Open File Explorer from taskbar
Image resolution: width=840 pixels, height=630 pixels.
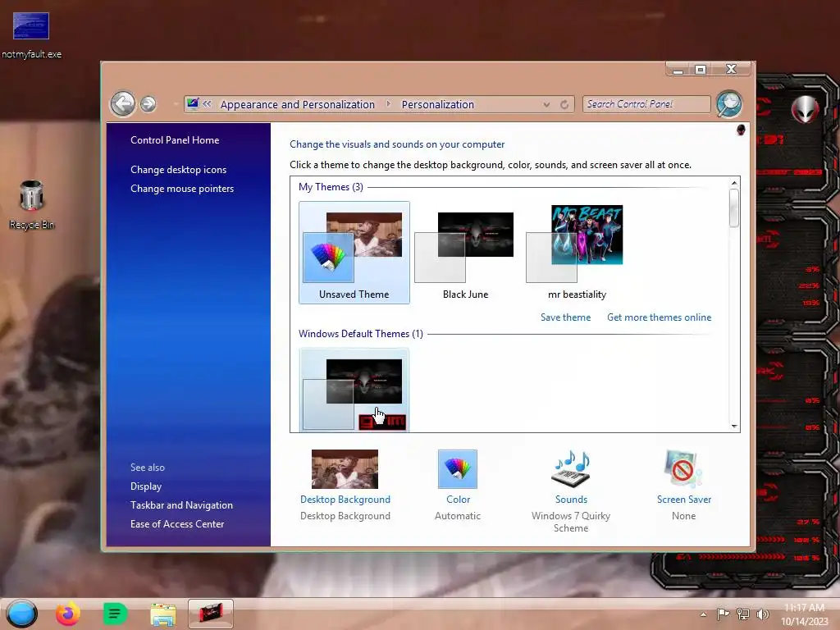pos(163,615)
